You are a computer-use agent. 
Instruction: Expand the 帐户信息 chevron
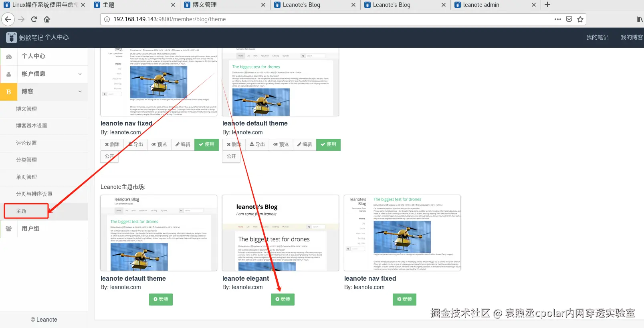(x=80, y=74)
